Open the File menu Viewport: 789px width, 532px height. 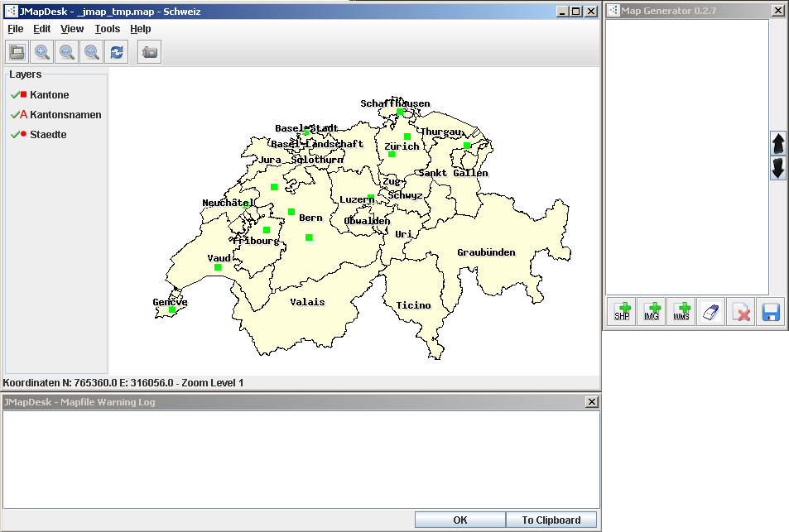16,29
